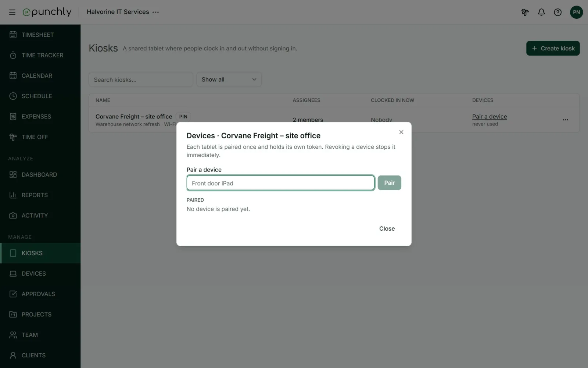588x368 pixels.
Task: Click the device name input field
Action: point(280,183)
